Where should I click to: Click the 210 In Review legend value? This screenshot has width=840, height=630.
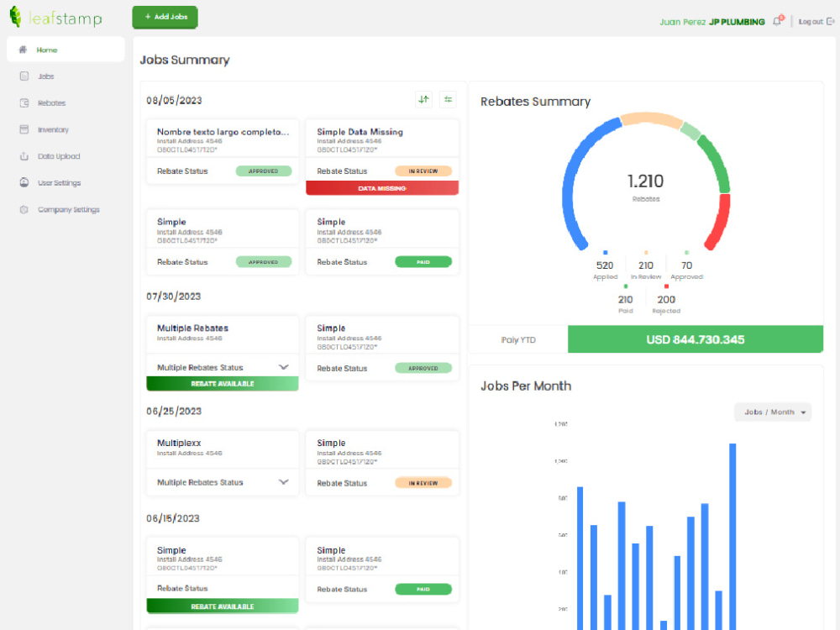point(645,265)
